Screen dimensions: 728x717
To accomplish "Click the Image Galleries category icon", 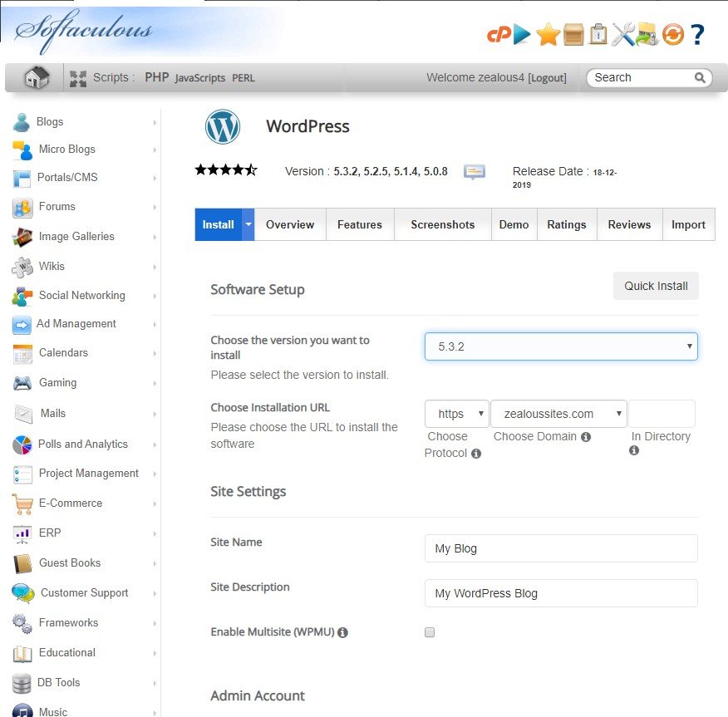I will [x=22, y=237].
